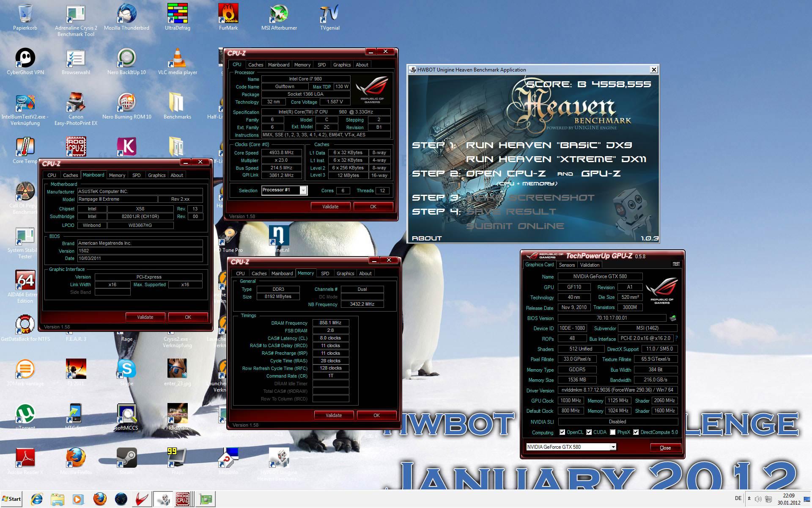Click ABOUT in Heaven Benchmark app
This screenshot has height=508, width=812.
pos(427,238)
